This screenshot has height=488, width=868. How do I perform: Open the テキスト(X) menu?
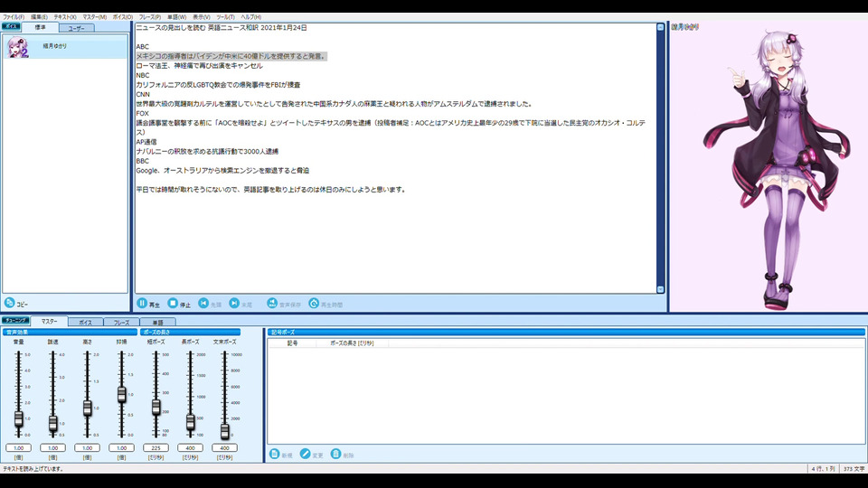pyautogui.click(x=65, y=17)
